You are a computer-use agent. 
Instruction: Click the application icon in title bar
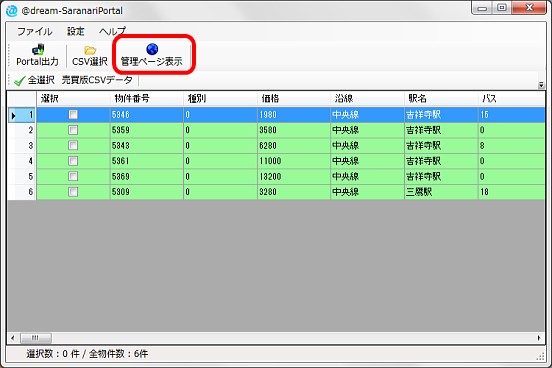tap(12, 11)
